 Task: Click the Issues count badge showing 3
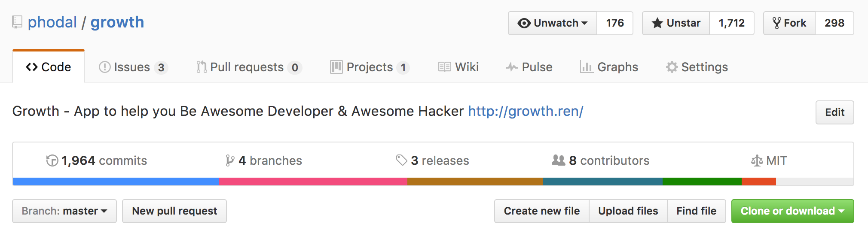tap(161, 68)
